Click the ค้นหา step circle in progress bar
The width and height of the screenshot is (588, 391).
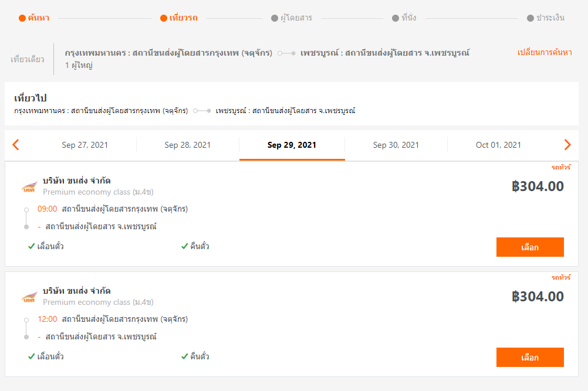click(22, 18)
